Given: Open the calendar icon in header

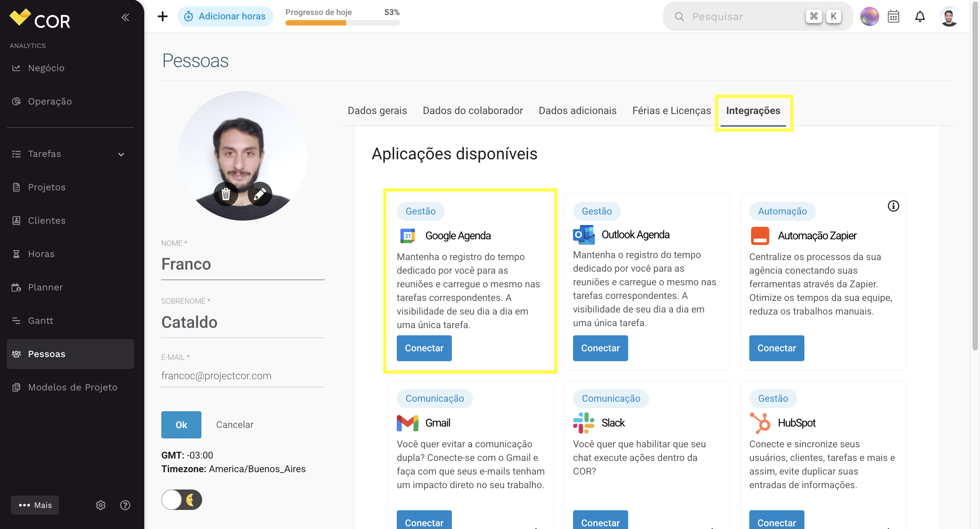Looking at the screenshot, I should pos(893,16).
